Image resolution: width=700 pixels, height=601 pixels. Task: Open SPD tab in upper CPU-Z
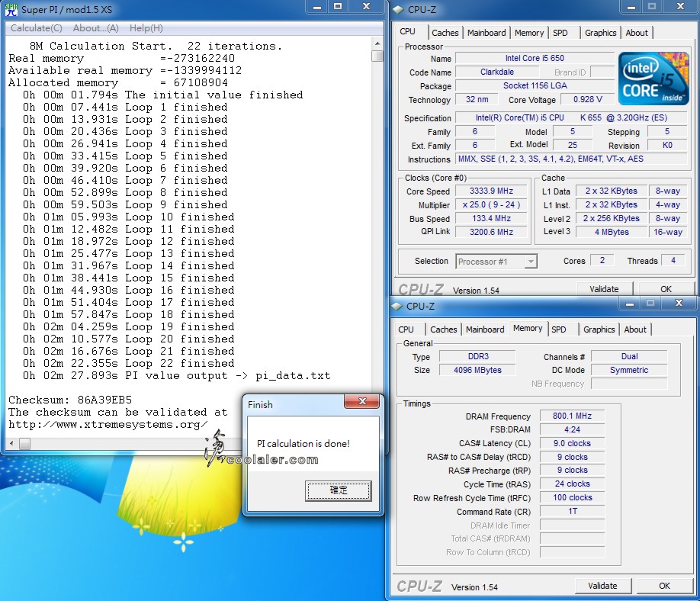tap(560, 33)
